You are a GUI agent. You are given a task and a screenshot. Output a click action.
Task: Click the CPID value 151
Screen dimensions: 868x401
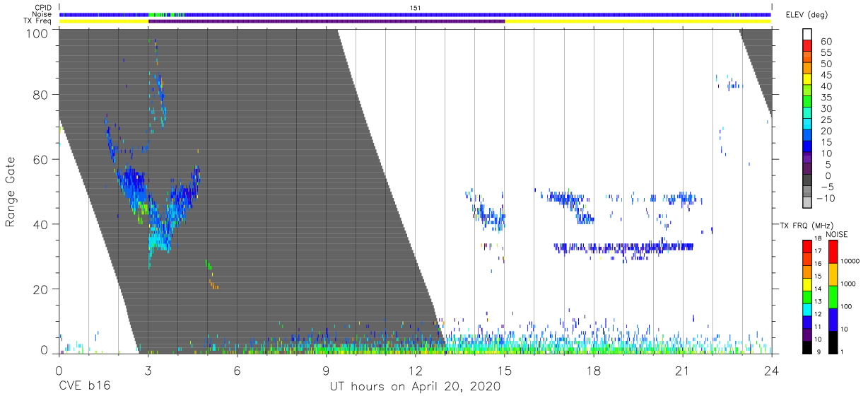416,8
